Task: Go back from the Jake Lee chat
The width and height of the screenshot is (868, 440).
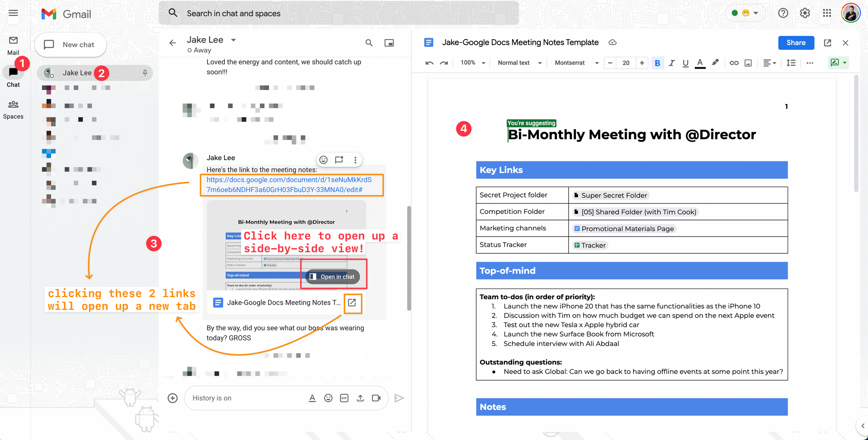Action: pyautogui.click(x=173, y=43)
